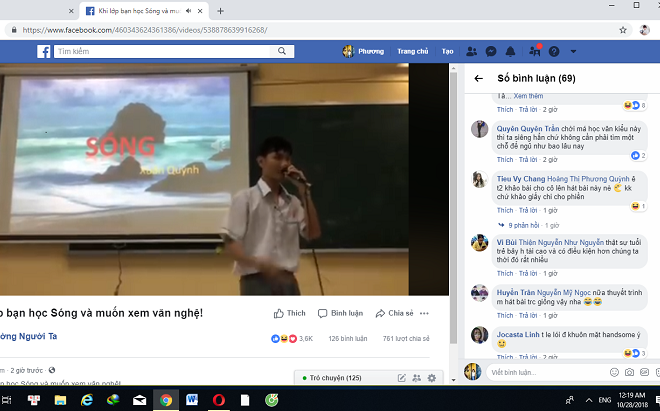Image resolution: width=660 pixels, height=411 pixels.
Task: Bookmark this page with the star icon
Action: (623, 30)
